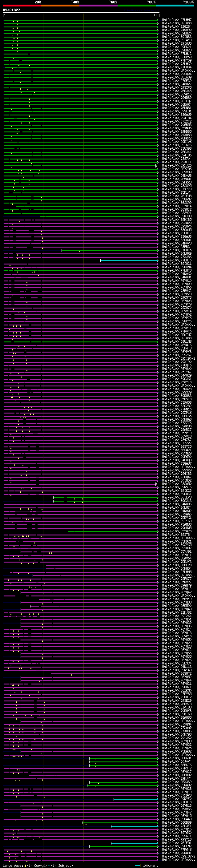
Task: Select label UniRef100_A3QR50
Action: coord(177,57)
